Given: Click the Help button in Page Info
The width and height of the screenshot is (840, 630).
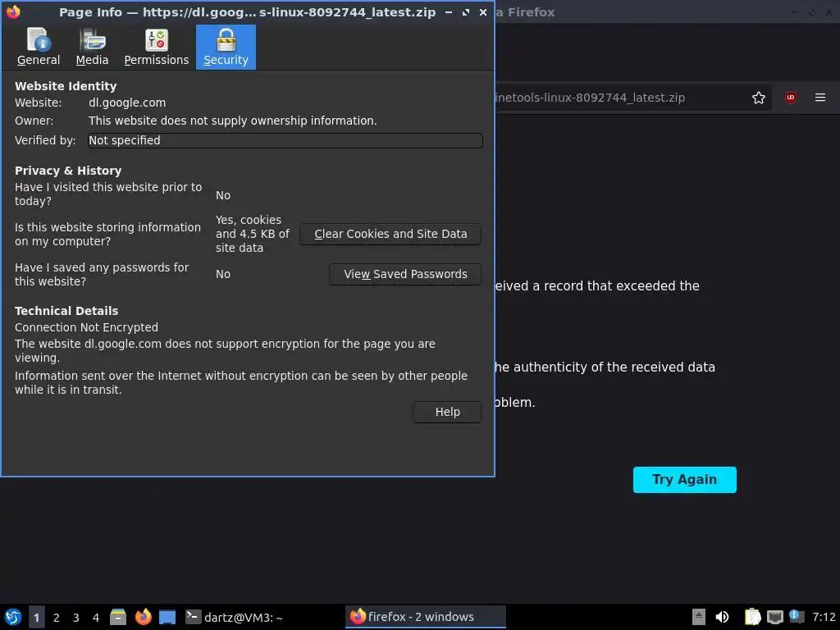Looking at the screenshot, I should tap(447, 412).
